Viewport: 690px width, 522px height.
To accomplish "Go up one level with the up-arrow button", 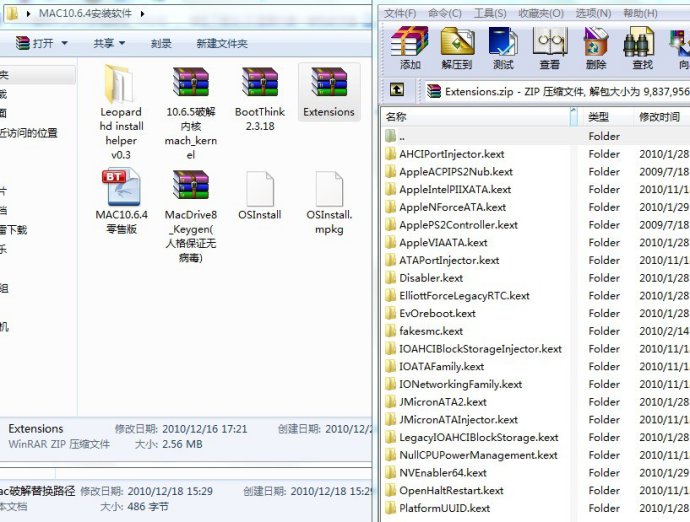I will point(397,90).
